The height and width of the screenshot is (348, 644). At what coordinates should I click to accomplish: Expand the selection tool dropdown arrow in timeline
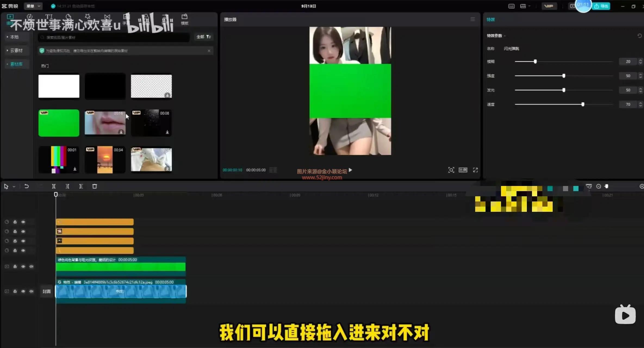(x=14, y=186)
